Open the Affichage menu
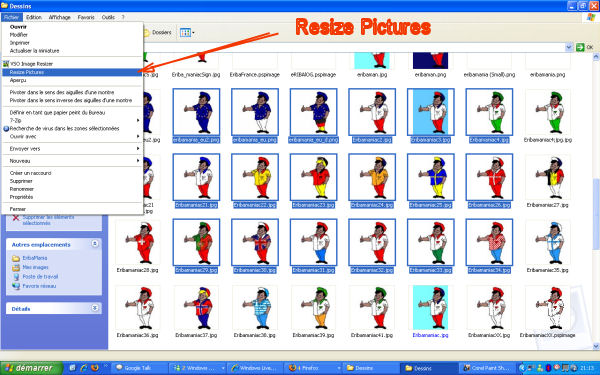 (60, 17)
